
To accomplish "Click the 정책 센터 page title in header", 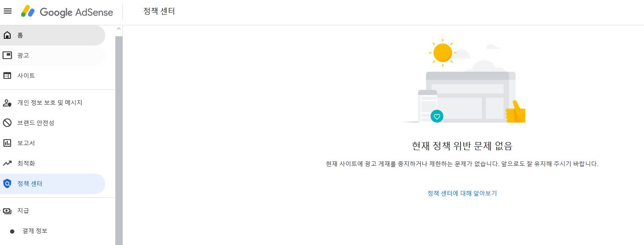I will pyautogui.click(x=159, y=11).
